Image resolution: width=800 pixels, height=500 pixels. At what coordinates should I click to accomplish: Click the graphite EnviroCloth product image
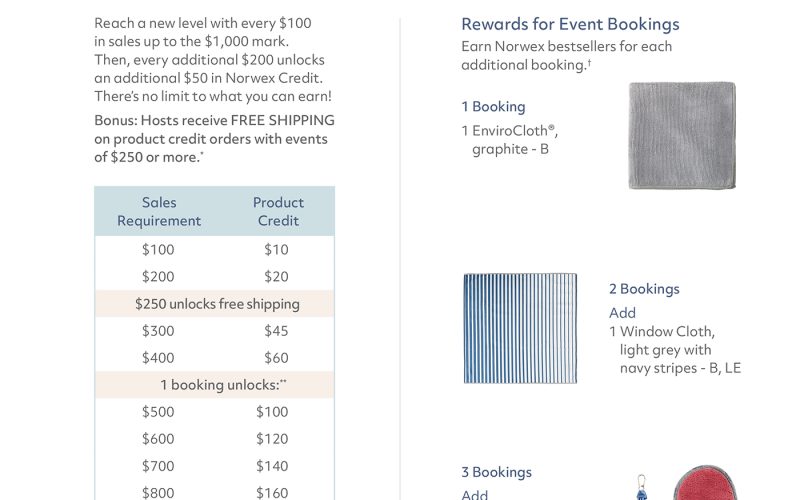tap(682, 136)
